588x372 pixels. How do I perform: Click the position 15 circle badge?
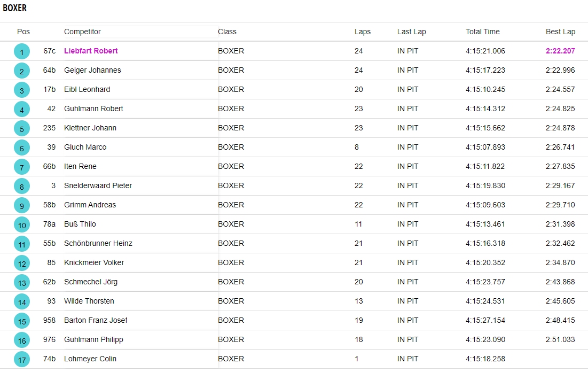click(22, 321)
